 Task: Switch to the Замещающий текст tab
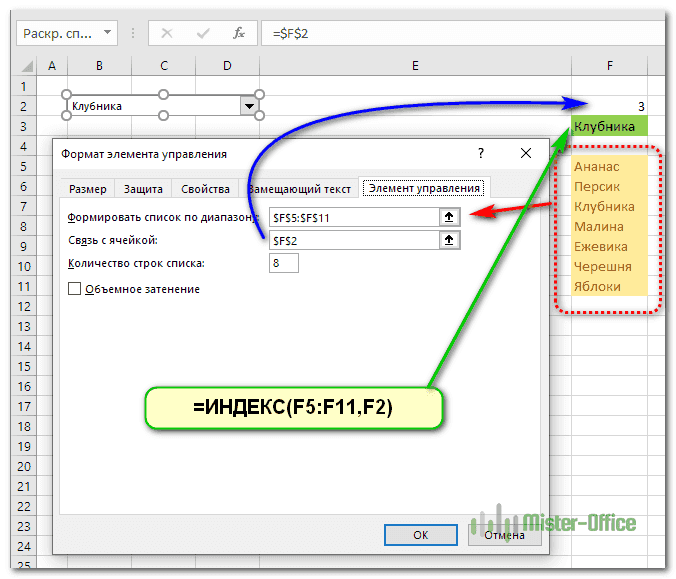tap(300, 189)
